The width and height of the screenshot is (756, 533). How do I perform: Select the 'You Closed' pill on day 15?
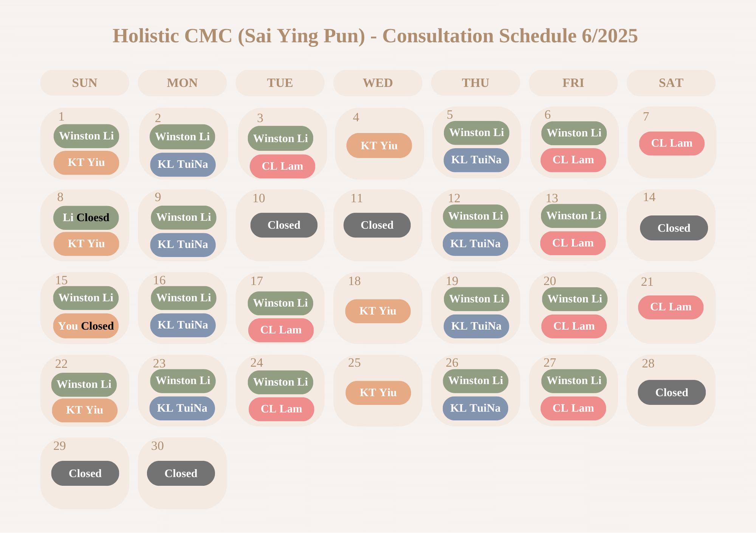pos(86,326)
